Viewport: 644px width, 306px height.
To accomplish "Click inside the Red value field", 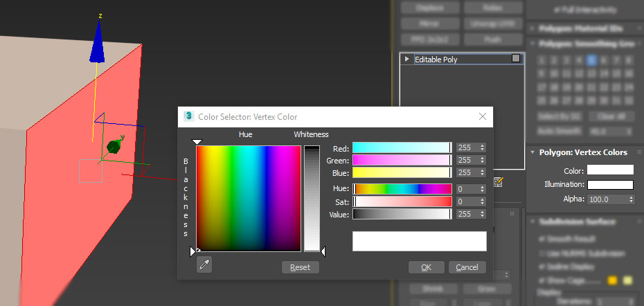I will point(467,147).
